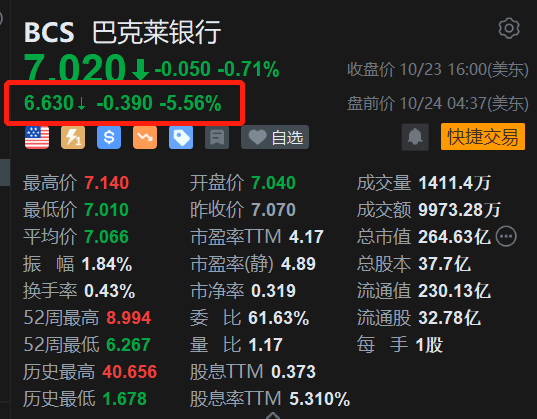Viewport: 537px width, 419px height.
Task: Click 流通值 value 230.13亿
Action: point(454,291)
